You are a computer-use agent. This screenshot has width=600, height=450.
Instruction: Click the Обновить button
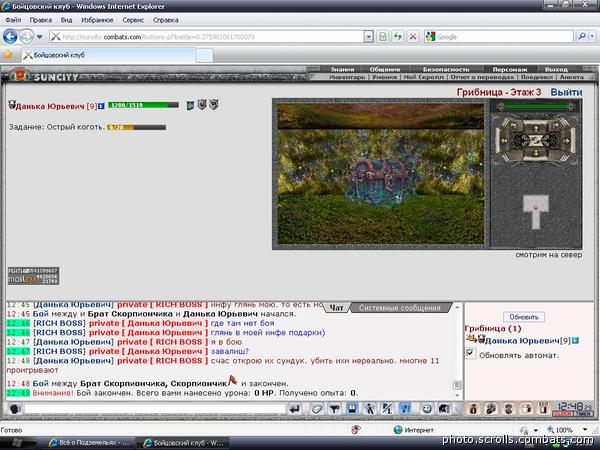tap(524, 317)
